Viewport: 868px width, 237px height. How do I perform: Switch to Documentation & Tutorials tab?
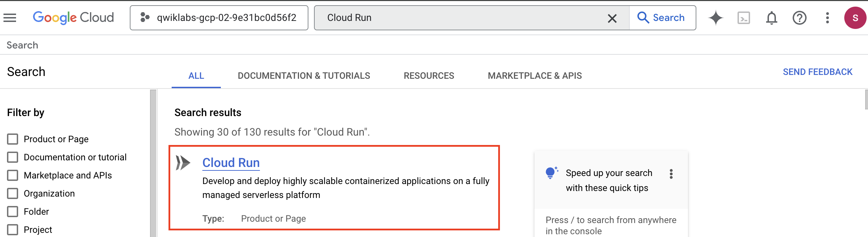pos(304,76)
